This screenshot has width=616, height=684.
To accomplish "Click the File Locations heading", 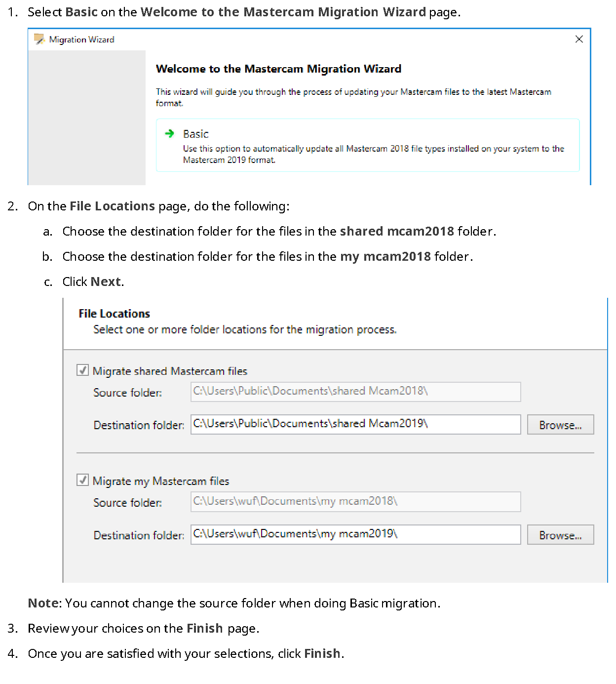I will pos(114,313).
